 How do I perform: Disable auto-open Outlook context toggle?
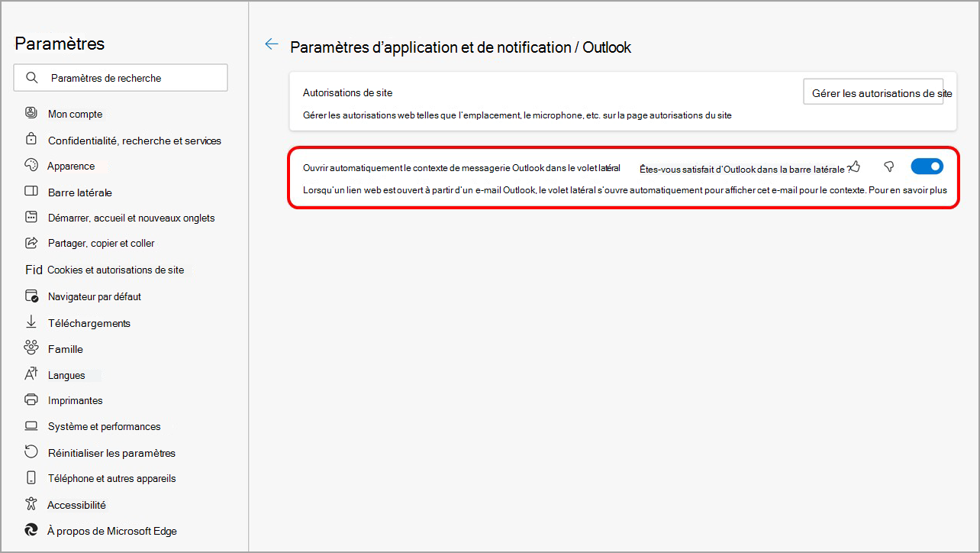tap(927, 166)
